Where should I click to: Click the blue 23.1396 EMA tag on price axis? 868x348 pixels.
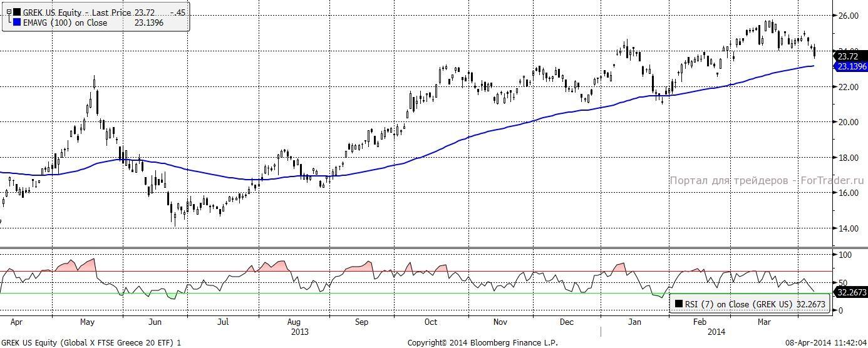[x=852, y=66]
